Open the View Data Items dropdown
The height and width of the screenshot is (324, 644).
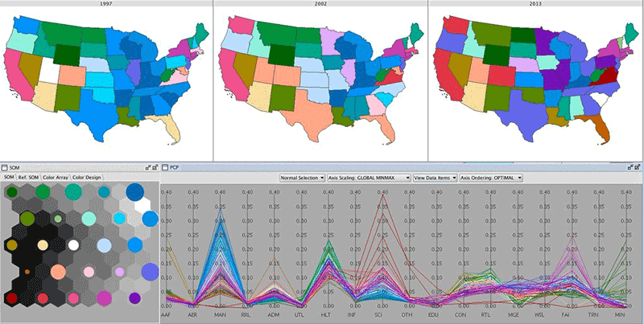(x=436, y=177)
